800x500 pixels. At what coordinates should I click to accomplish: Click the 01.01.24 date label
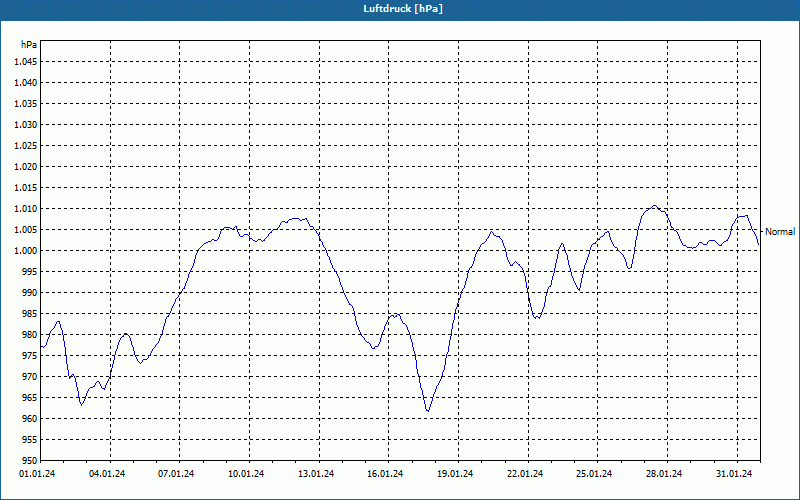pos(37,474)
